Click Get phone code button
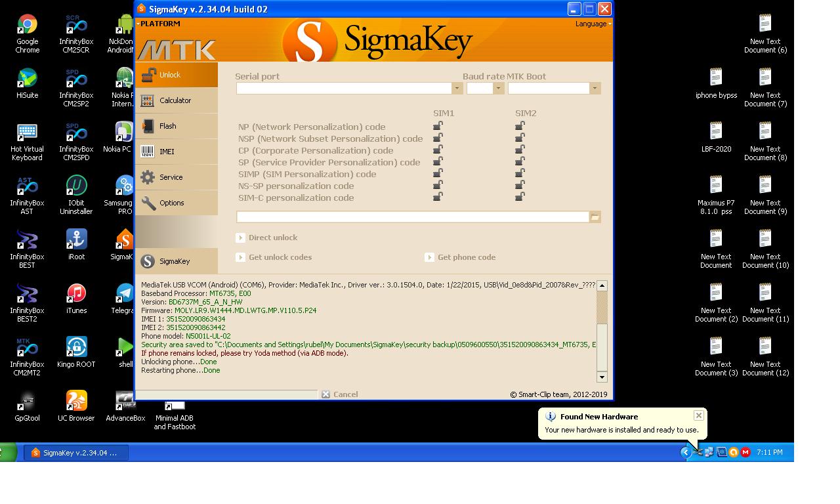The width and height of the screenshot is (840, 504). click(x=460, y=257)
